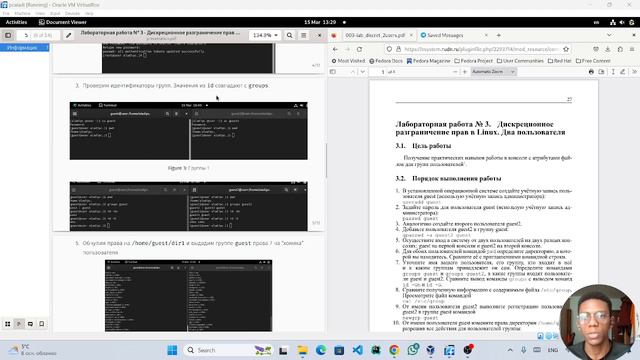Screen dimensions: 640x360
Task: Zoom out the PDF with minus
Action: pyautogui.click(x=455, y=72)
